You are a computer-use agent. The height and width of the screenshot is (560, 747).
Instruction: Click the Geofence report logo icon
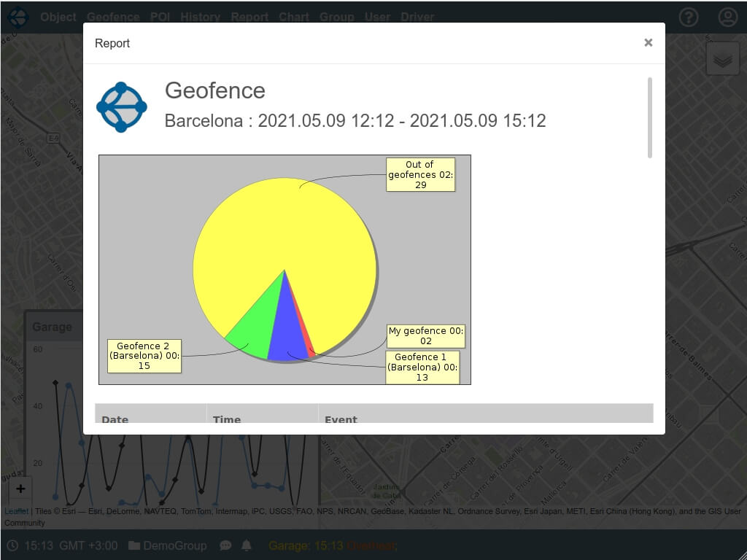pos(122,107)
